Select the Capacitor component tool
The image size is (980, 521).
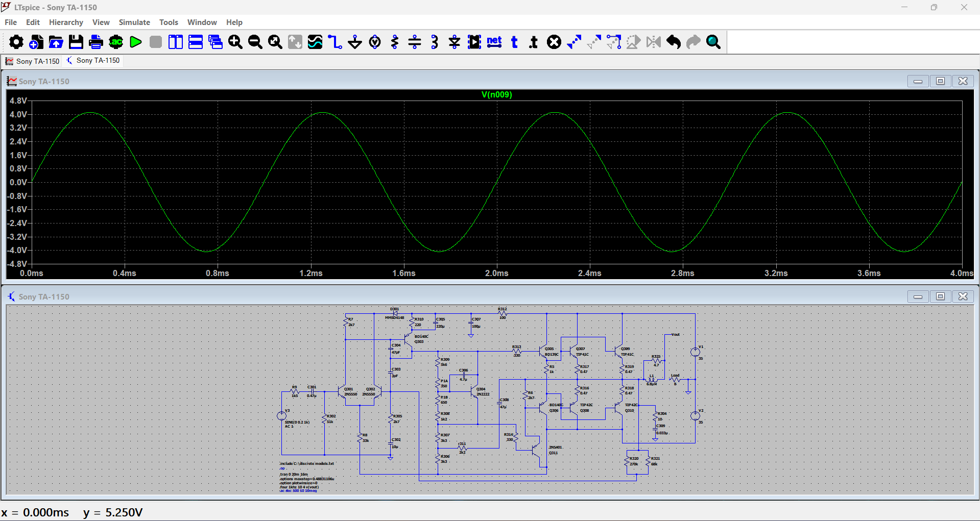tap(415, 42)
